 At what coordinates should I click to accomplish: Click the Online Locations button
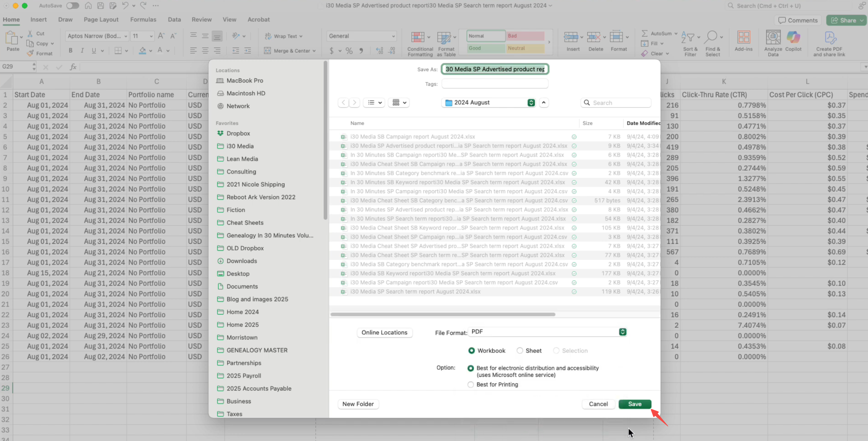pyautogui.click(x=385, y=332)
